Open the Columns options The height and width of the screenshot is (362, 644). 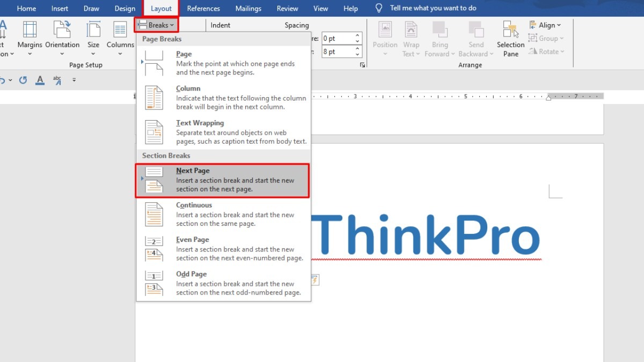tap(120, 39)
